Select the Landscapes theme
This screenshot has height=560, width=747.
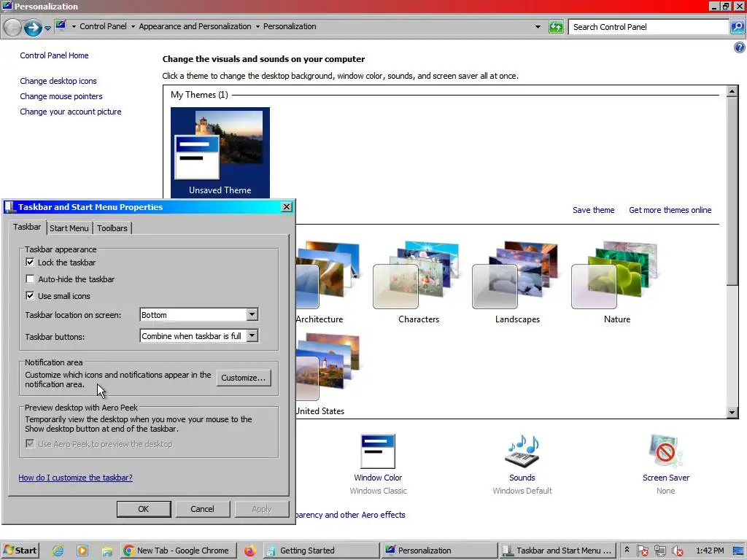[517, 282]
